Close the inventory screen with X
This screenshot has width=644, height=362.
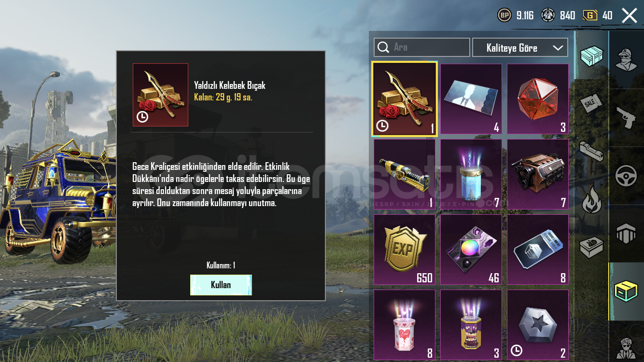click(630, 15)
